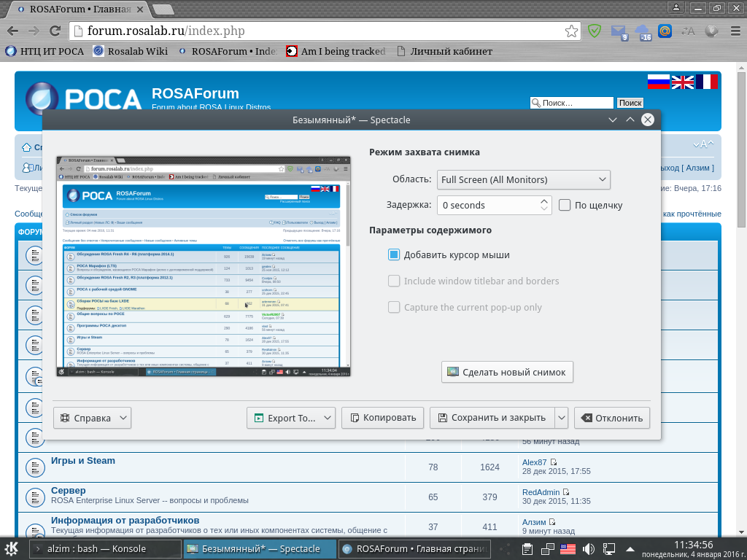747x560 pixels.
Task: Open the application launcher in the taskbar
Action: [12, 548]
